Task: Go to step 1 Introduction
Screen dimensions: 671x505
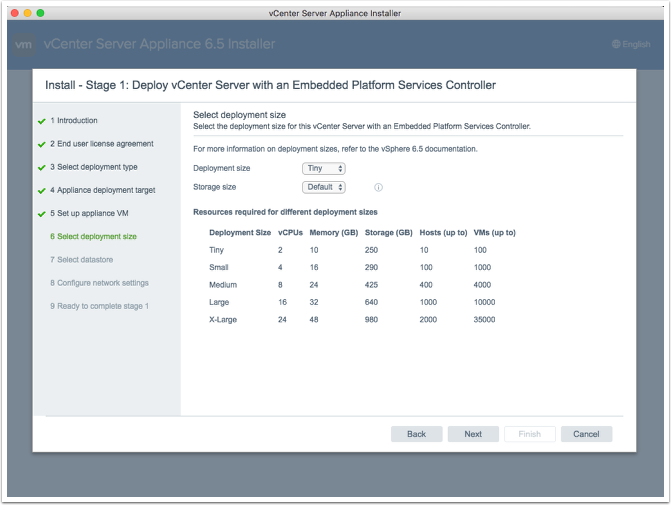Action: (74, 121)
